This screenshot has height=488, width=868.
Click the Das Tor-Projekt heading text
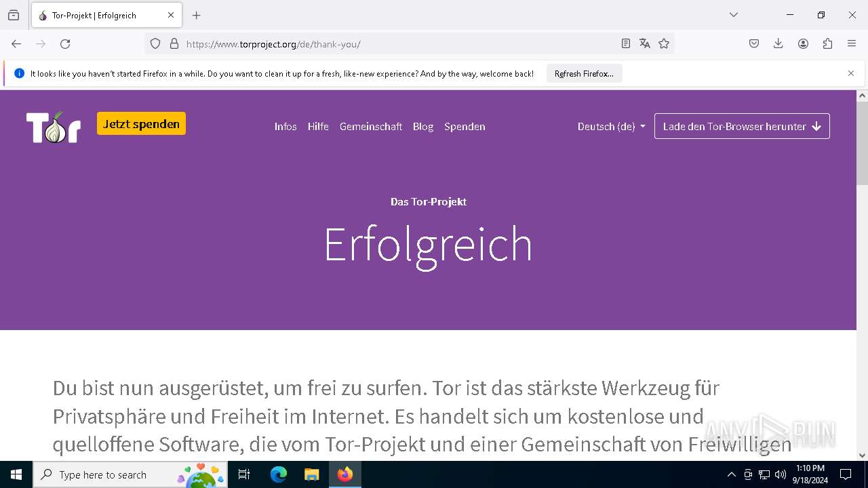[x=429, y=202]
